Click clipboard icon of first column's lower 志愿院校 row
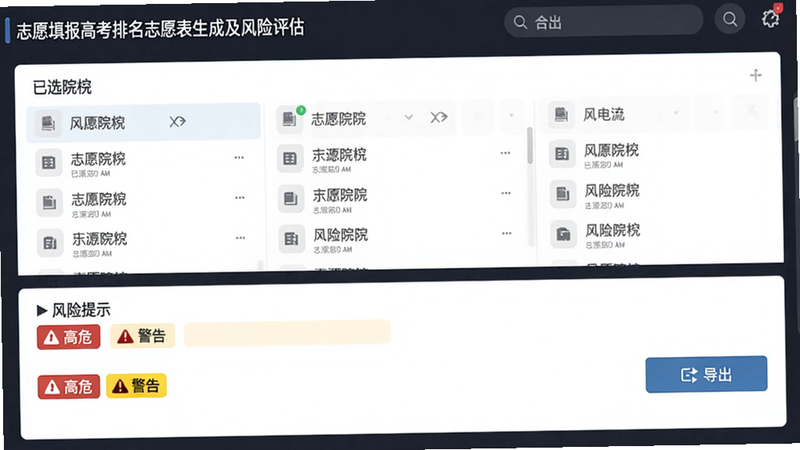Image resolution: width=800 pixels, height=450 pixels. pyautogui.click(x=49, y=203)
